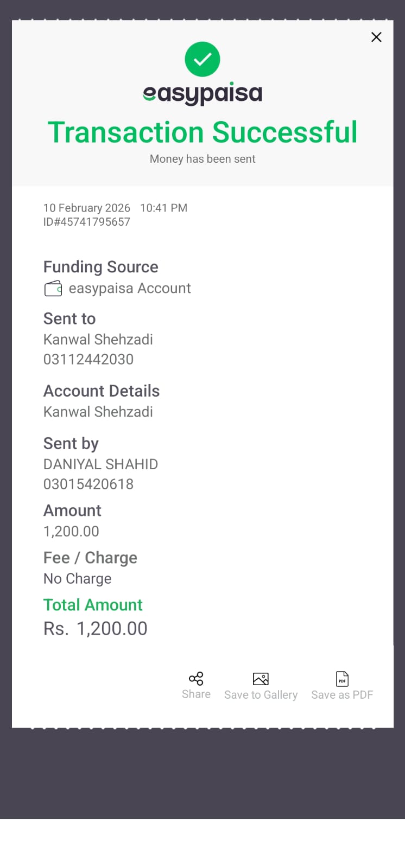Click the Transaction Successful heading

point(202,132)
